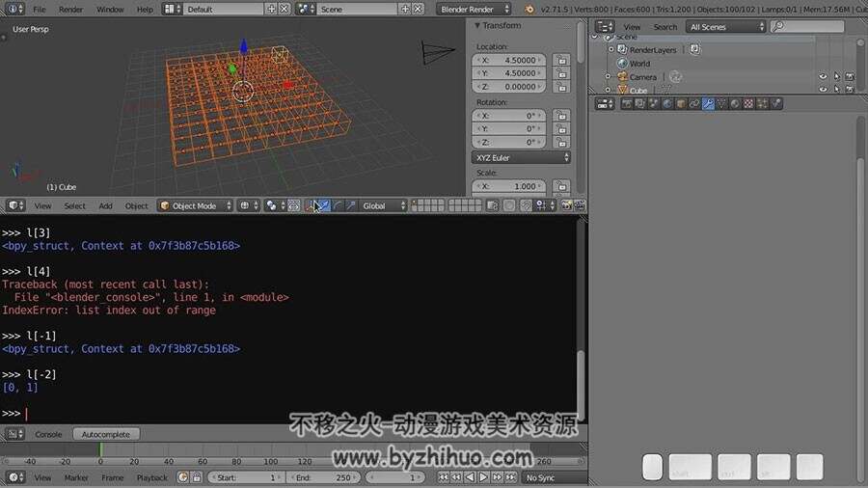868x488 pixels.
Task: Lock the Rotation Z value
Action: [x=562, y=142]
